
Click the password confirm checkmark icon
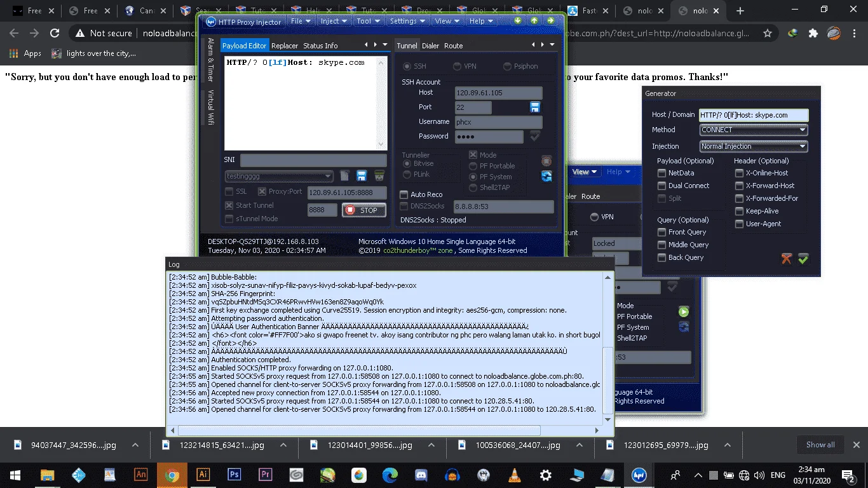coord(535,136)
